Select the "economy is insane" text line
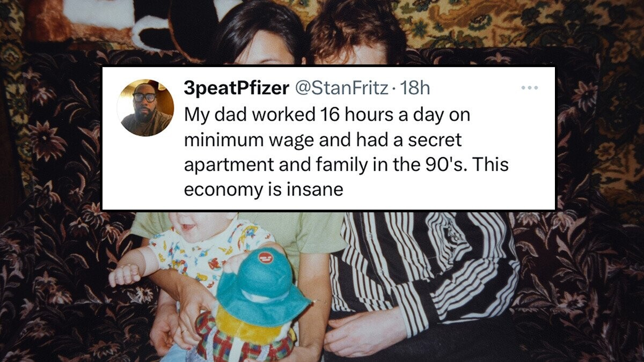644x362 pixels. pyautogui.click(x=263, y=190)
